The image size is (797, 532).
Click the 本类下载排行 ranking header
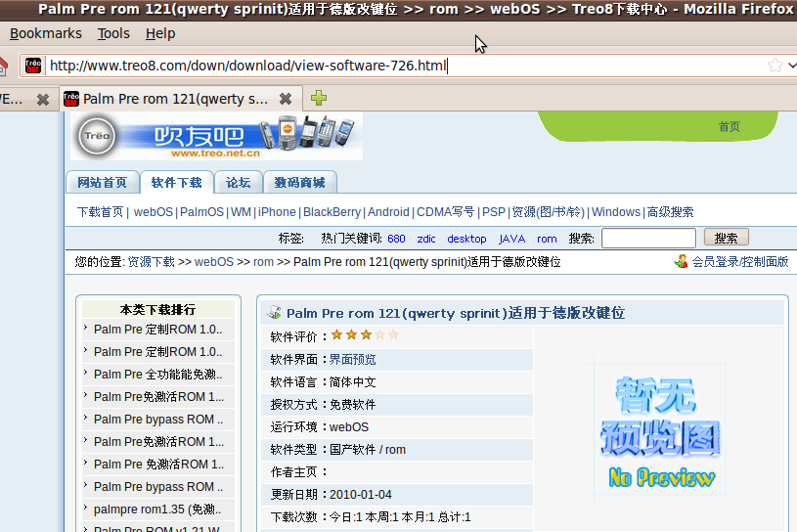pyautogui.click(x=157, y=309)
